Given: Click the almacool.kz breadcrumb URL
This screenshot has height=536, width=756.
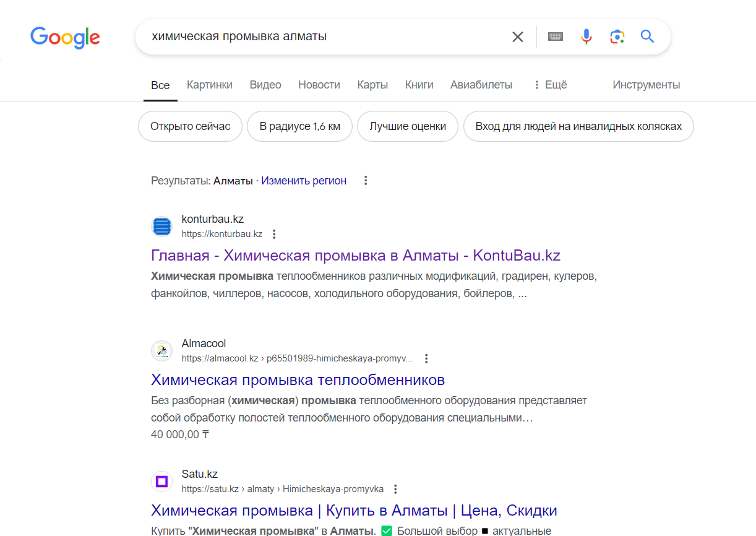Looking at the screenshot, I should click(298, 359).
